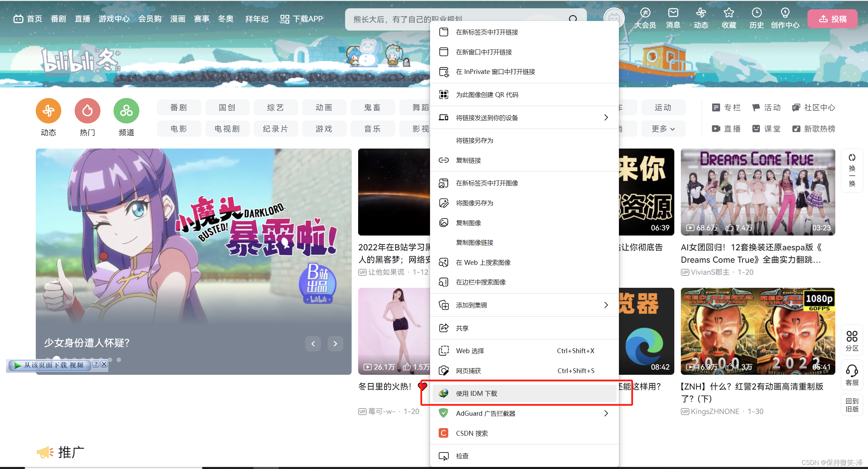Expand AdGuard 广告拦截器 submenu
Viewport: 868px width, 469px height.
point(524,413)
